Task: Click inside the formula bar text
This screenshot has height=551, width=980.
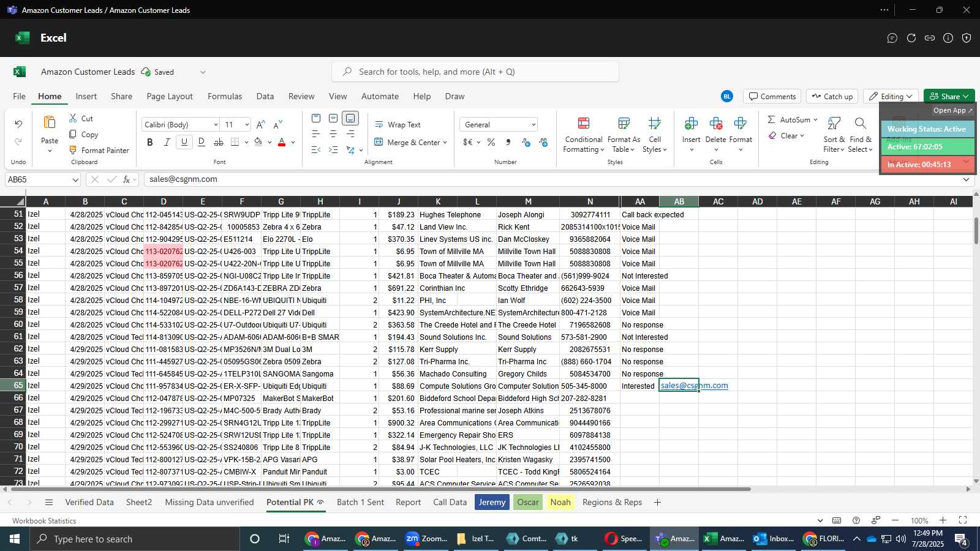Action: (x=183, y=179)
